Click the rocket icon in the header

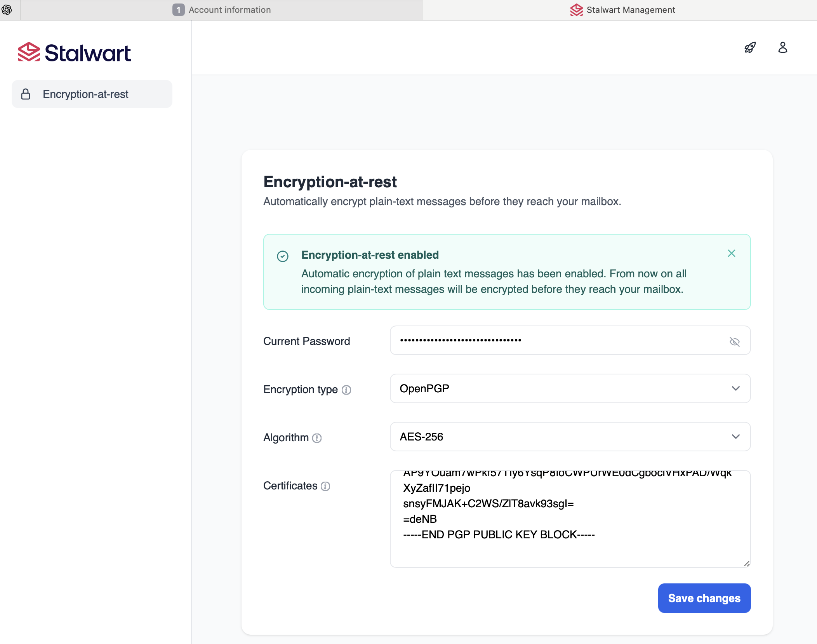click(x=750, y=48)
